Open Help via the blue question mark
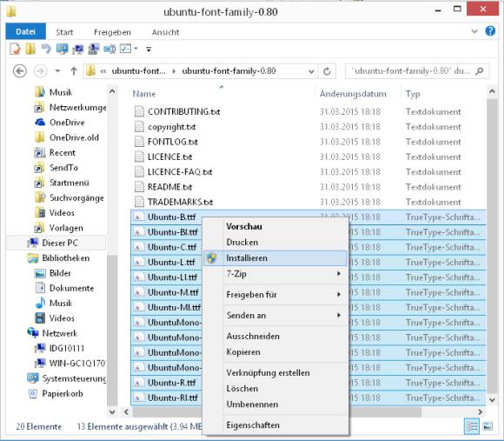The width and height of the screenshot is (504, 441). point(490,31)
